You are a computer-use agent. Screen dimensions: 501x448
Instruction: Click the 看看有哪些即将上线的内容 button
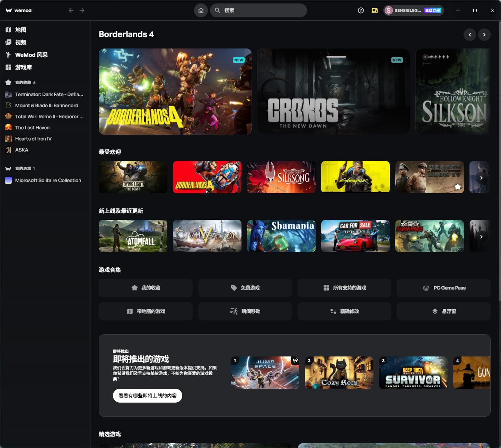coord(147,396)
